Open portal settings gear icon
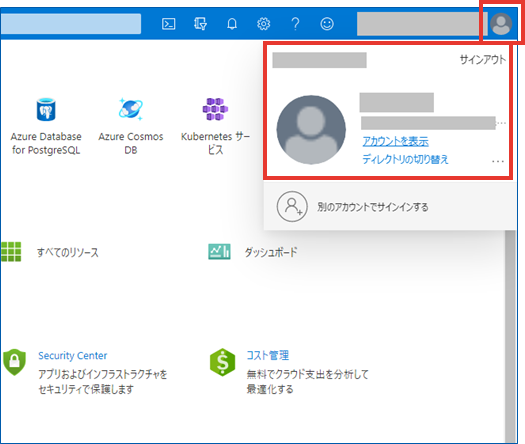This screenshot has height=444, width=525. pos(264,24)
